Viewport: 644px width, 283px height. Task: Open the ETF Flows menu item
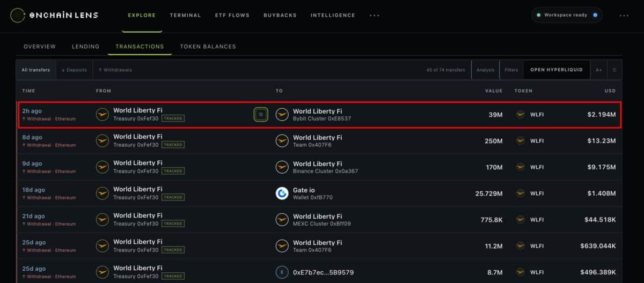pos(232,16)
